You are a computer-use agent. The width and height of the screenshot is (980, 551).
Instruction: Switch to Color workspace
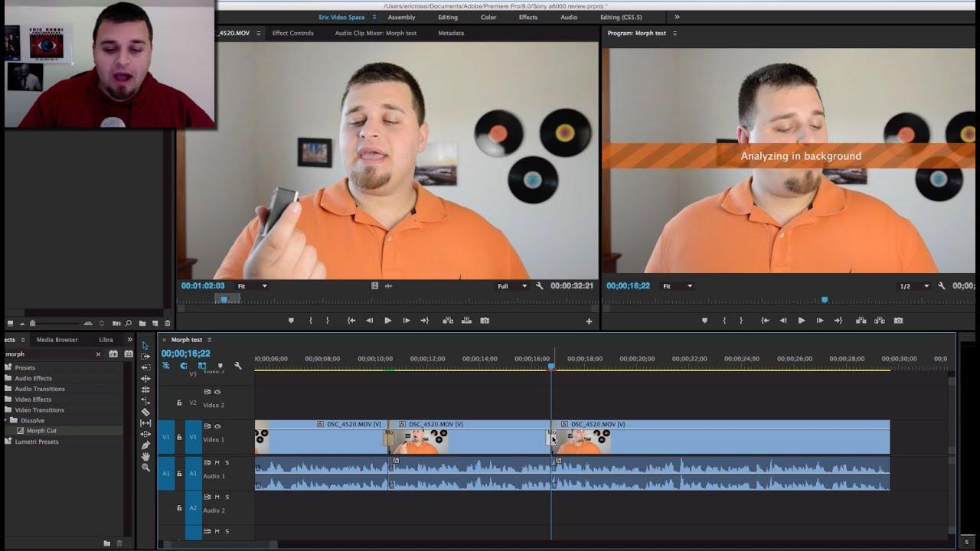coord(488,17)
